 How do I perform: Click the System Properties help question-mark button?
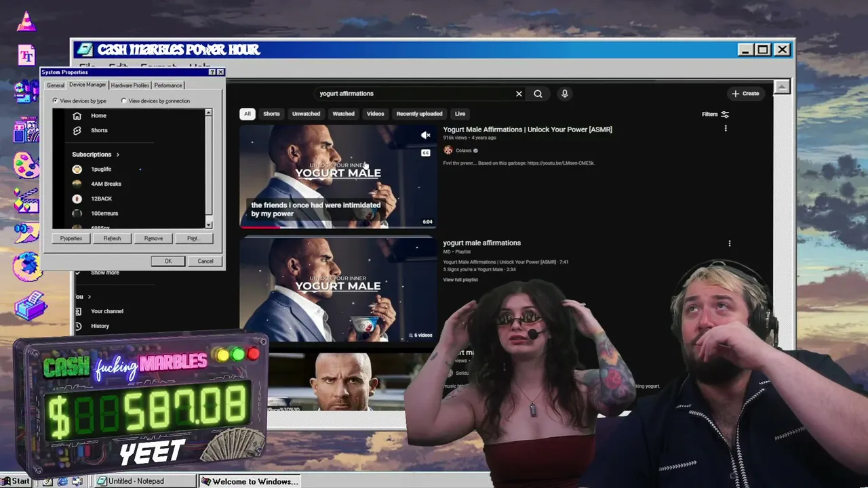212,72
